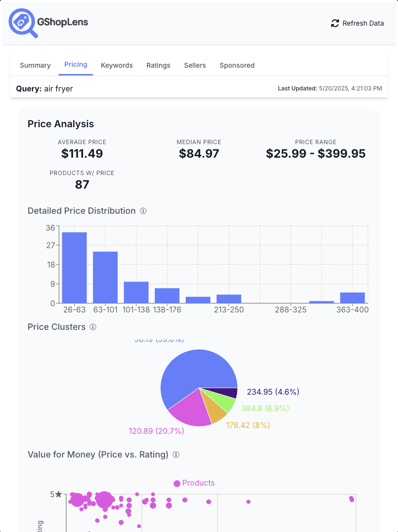398x532 pixels.
Task: Click info icon beside Value for Money
Action: [x=176, y=455]
